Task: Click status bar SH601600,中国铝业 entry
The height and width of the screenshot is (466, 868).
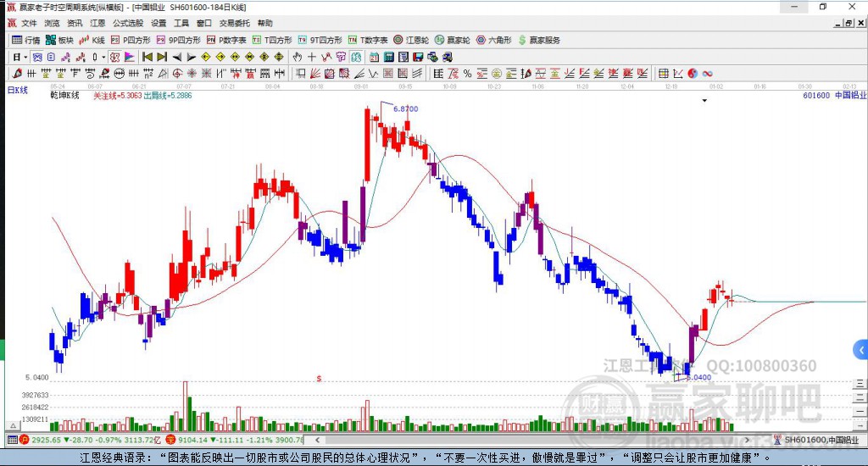Action: click(818, 440)
